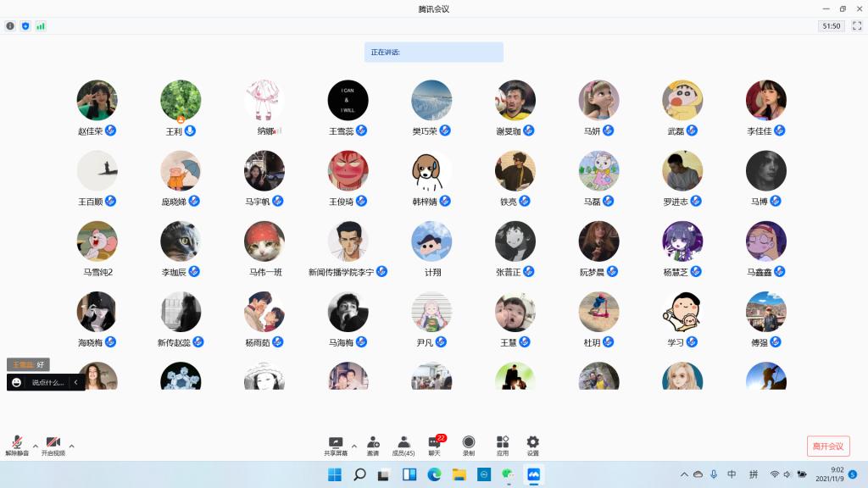
Task: Expand the video options arrow beside 开启视频
Action: pyautogui.click(x=71, y=446)
